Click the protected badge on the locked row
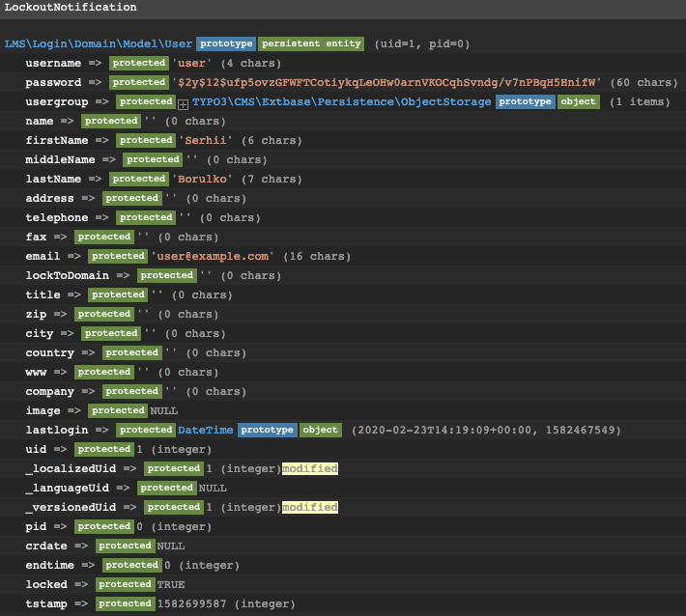686x616 pixels. click(x=126, y=584)
